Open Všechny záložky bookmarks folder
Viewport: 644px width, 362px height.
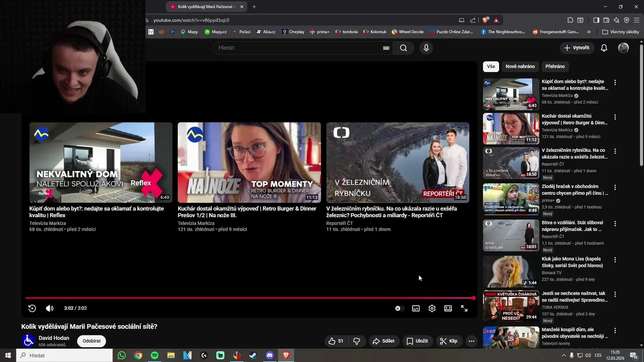pyautogui.click(x=620, y=32)
